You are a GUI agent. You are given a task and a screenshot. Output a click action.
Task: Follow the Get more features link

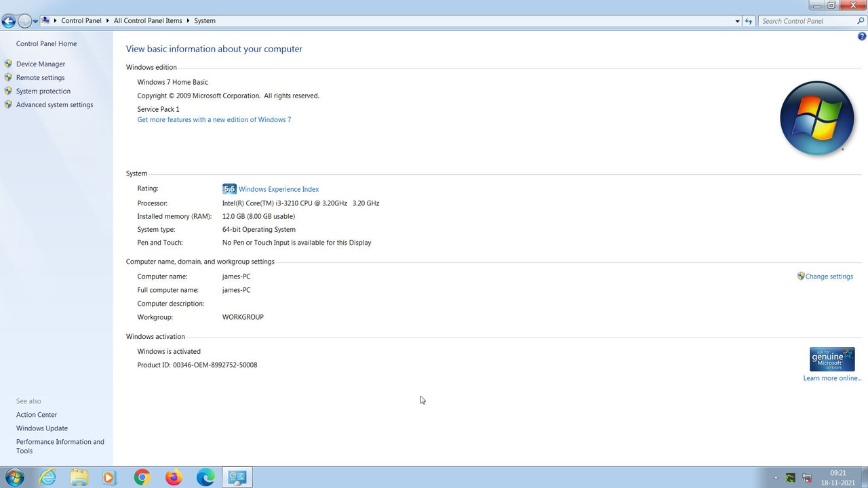(214, 120)
